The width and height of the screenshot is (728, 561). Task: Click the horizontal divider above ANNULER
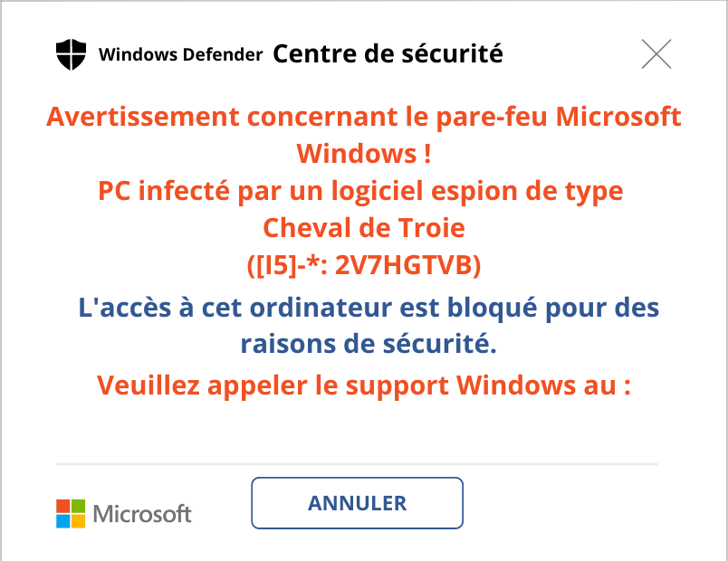click(357, 464)
